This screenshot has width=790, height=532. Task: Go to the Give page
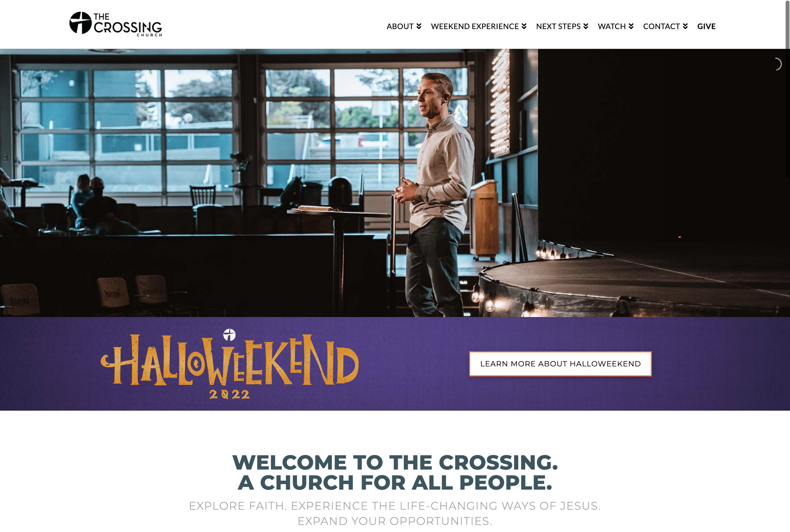click(x=706, y=26)
